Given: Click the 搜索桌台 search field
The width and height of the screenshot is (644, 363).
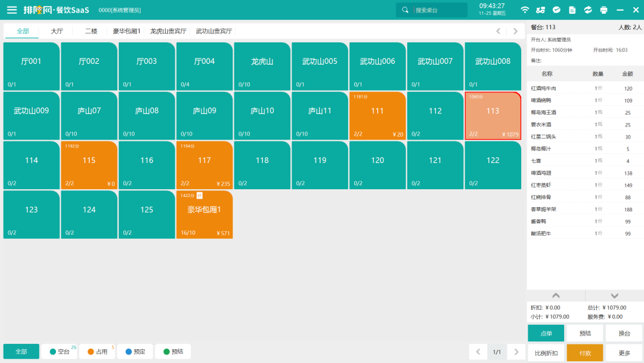Looking at the screenshot, I should click(x=438, y=10).
